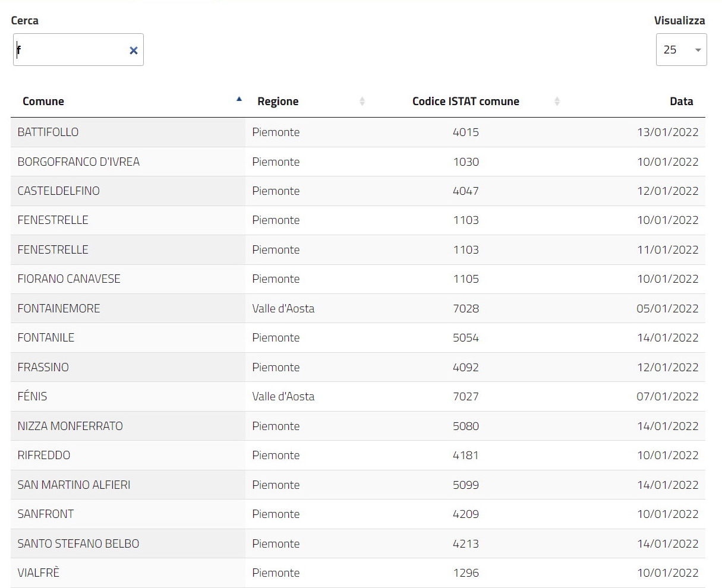This screenshot has height=588, width=722.
Task: Select the FONTAINEMORE row
Action: pyautogui.click(x=59, y=309)
